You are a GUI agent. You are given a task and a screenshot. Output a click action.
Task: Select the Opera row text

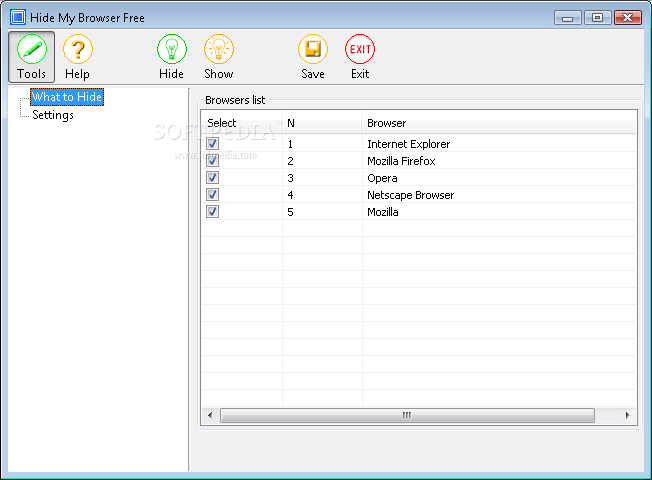[x=382, y=178]
